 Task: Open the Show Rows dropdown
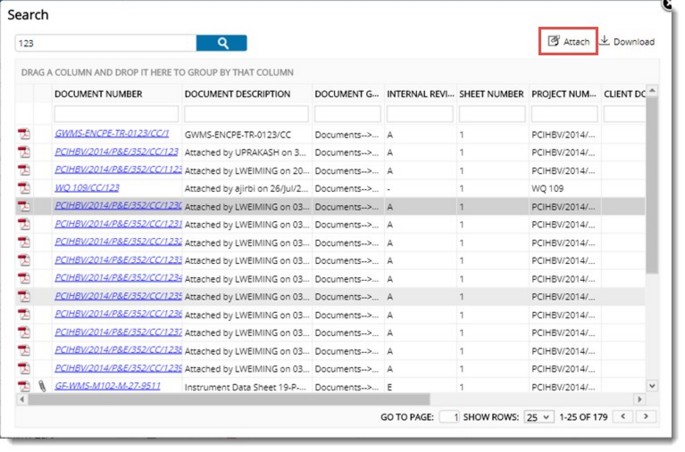click(538, 416)
